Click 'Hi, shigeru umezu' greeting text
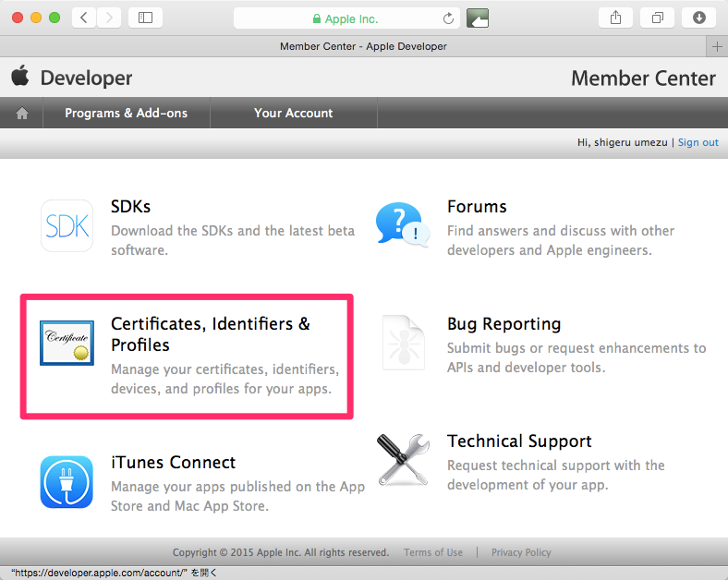 622,142
